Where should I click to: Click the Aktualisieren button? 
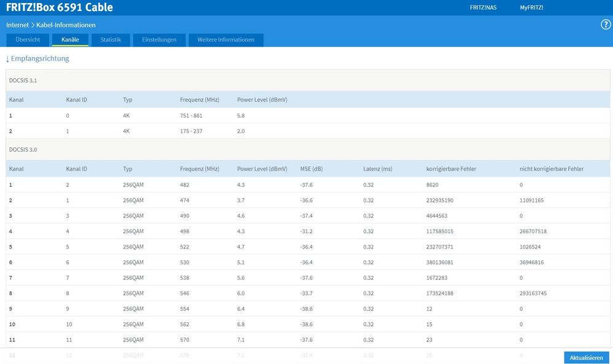coord(586,357)
